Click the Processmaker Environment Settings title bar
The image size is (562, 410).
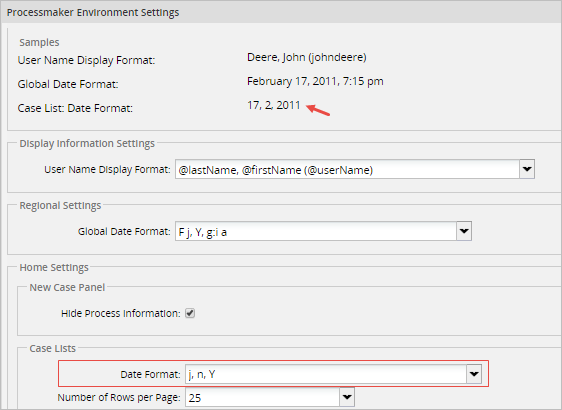[x=281, y=12]
